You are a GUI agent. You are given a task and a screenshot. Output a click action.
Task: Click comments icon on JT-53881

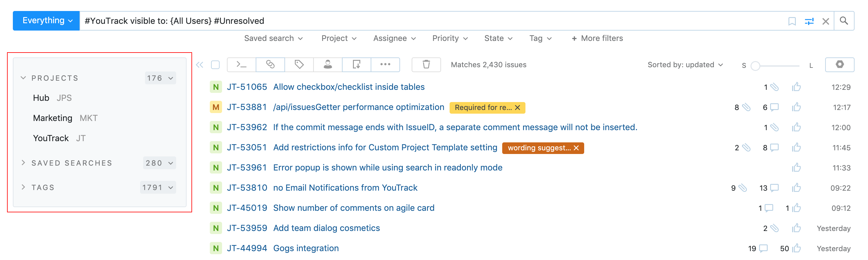774,108
